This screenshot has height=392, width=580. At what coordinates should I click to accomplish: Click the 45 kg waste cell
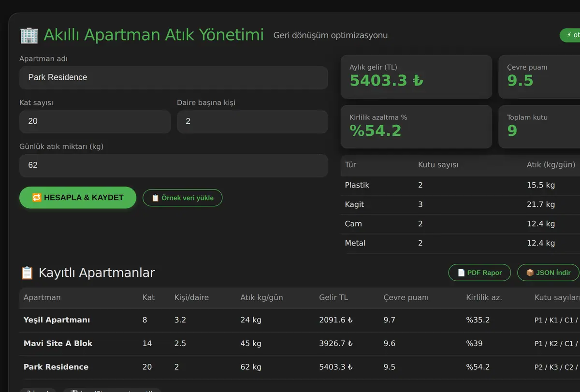pyautogui.click(x=250, y=343)
